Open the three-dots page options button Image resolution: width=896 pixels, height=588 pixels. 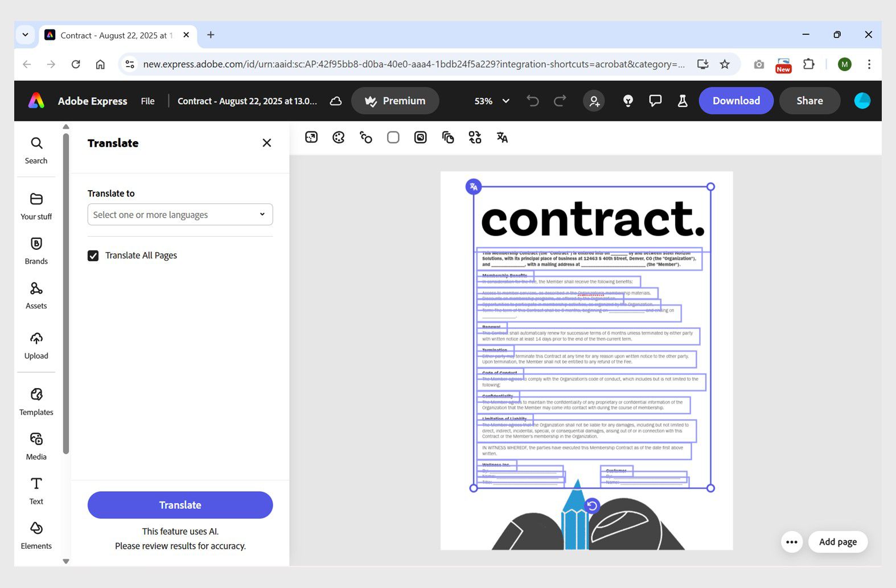point(792,542)
